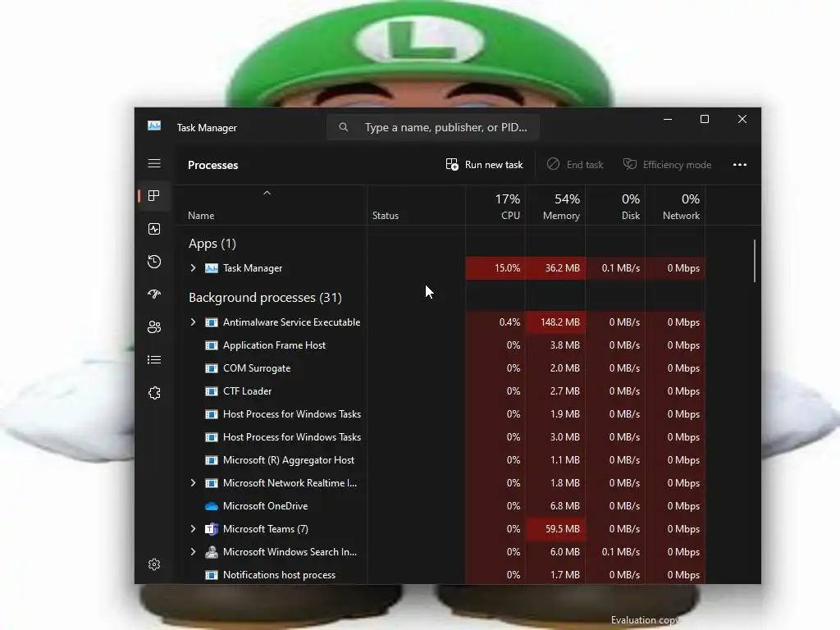840x630 pixels.
Task: Click the 36.2 MB memory cell
Action: [x=555, y=268]
